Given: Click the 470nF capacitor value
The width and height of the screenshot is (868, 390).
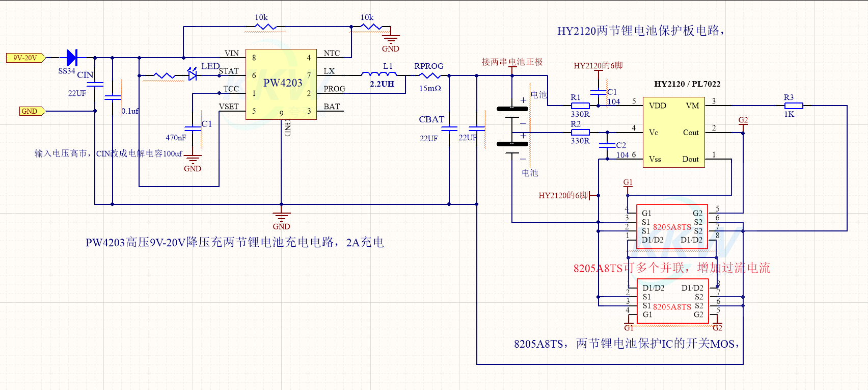Looking at the screenshot, I should pos(176,138).
